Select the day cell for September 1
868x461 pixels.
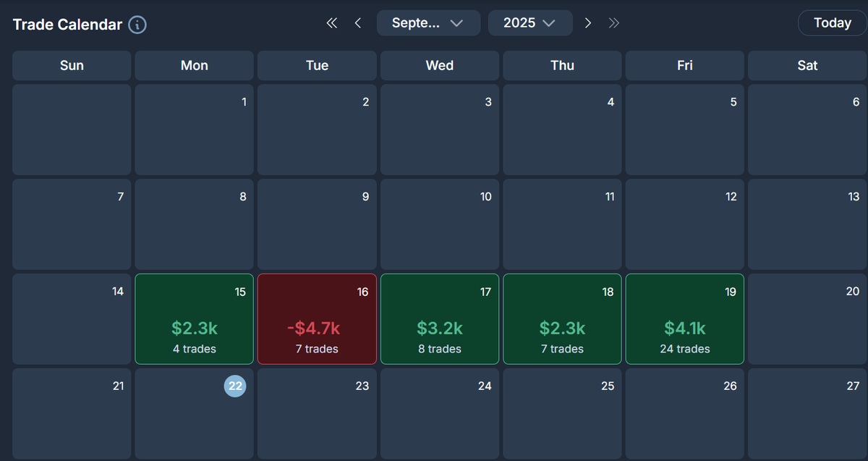(x=194, y=130)
